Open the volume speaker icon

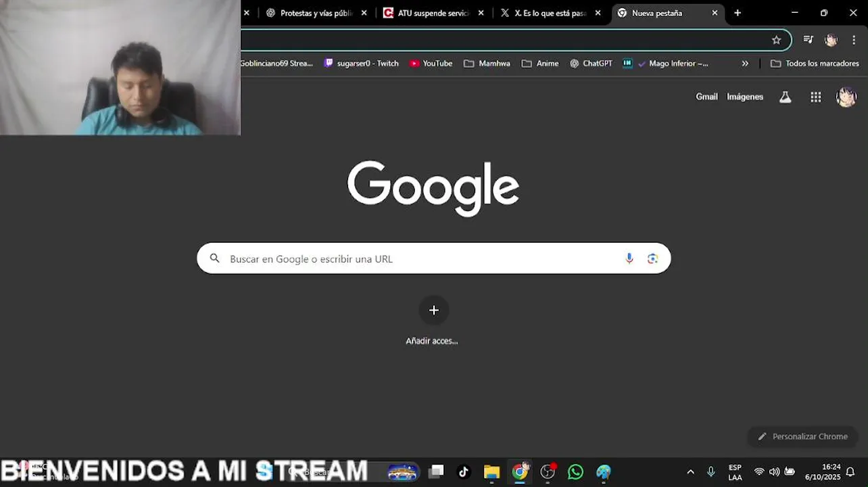point(774,471)
